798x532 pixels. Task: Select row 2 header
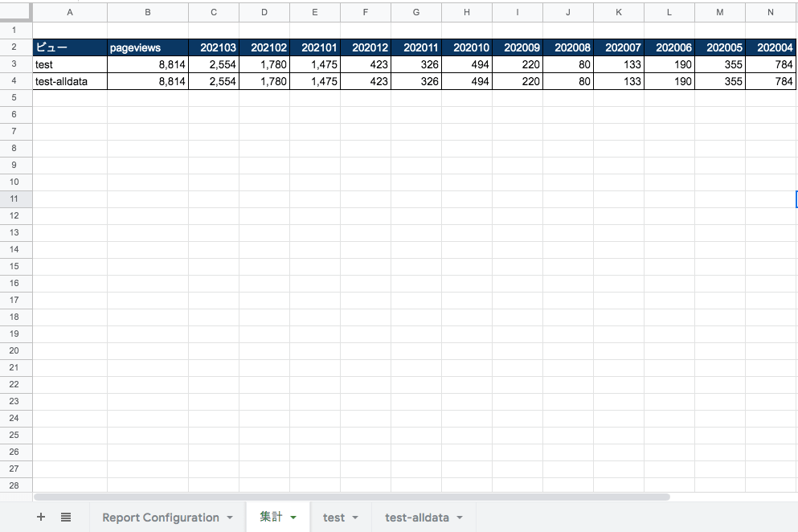coord(16,47)
